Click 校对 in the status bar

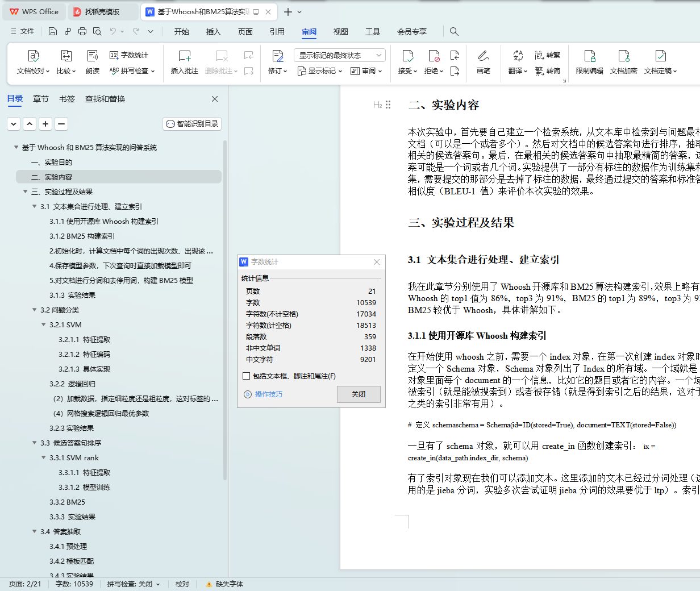[182, 584]
